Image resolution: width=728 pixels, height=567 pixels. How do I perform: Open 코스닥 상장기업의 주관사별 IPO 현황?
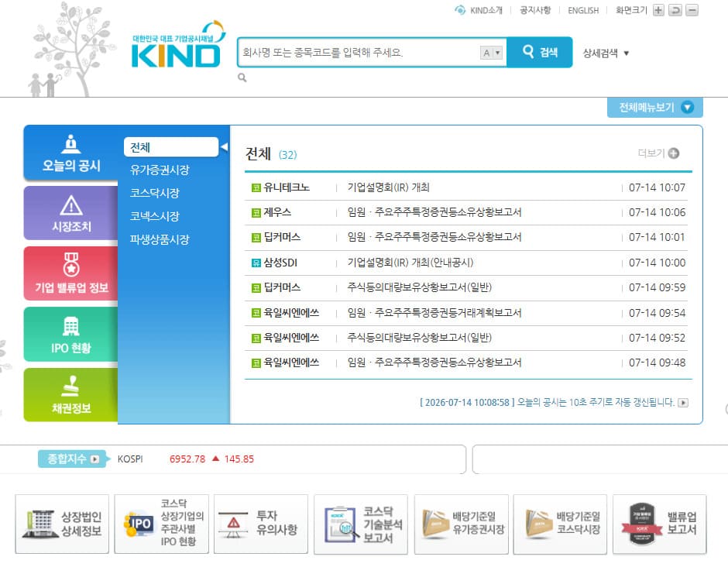click(162, 524)
